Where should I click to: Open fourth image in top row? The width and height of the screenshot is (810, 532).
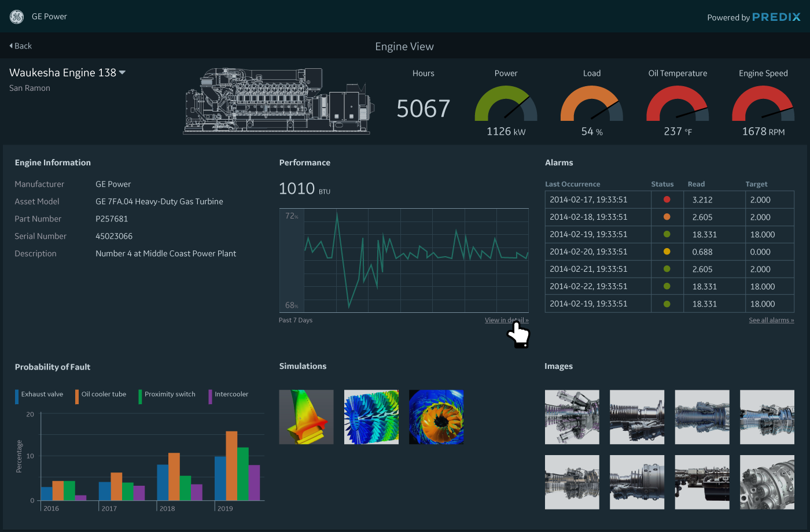tap(767, 417)
